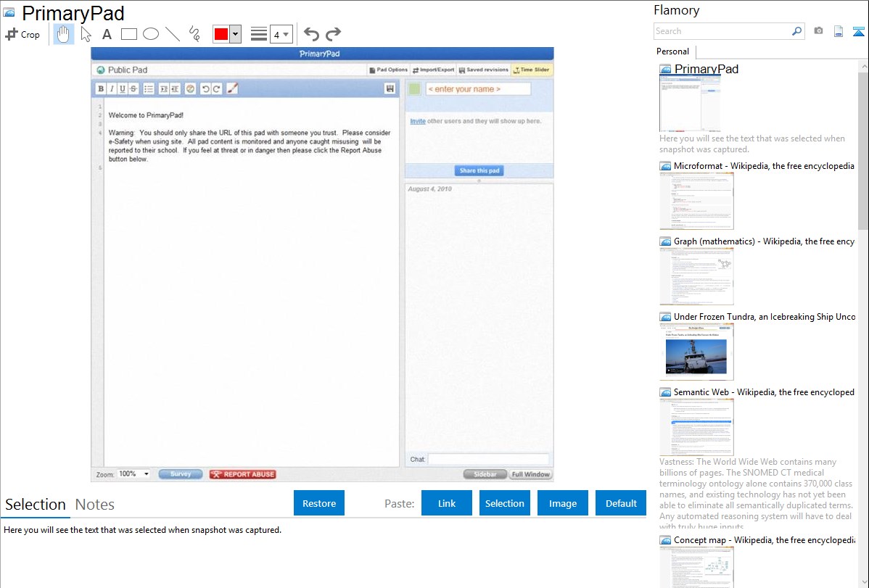Switch to the Personal tab
Image resolution: width=869 pixels, height=588 pixels.
point(673,51)
